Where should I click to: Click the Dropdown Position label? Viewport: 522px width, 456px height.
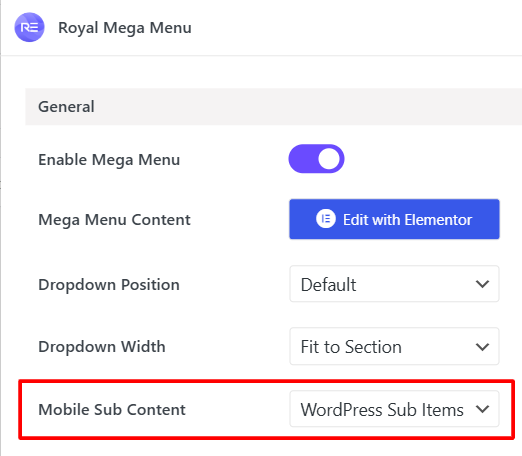pyautogui.click(x=109, y=285)
